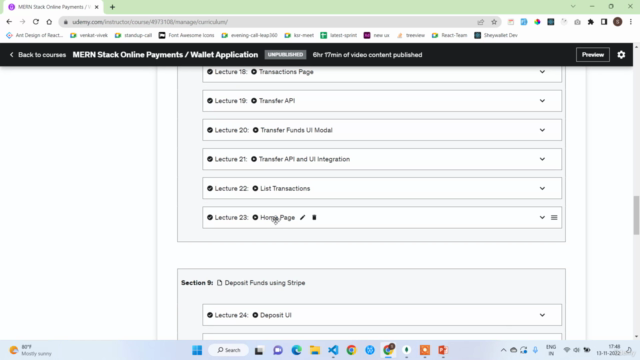Open Windows Start menu
Image resolution: width=640 pixels, height=360 pixels.
197,350
